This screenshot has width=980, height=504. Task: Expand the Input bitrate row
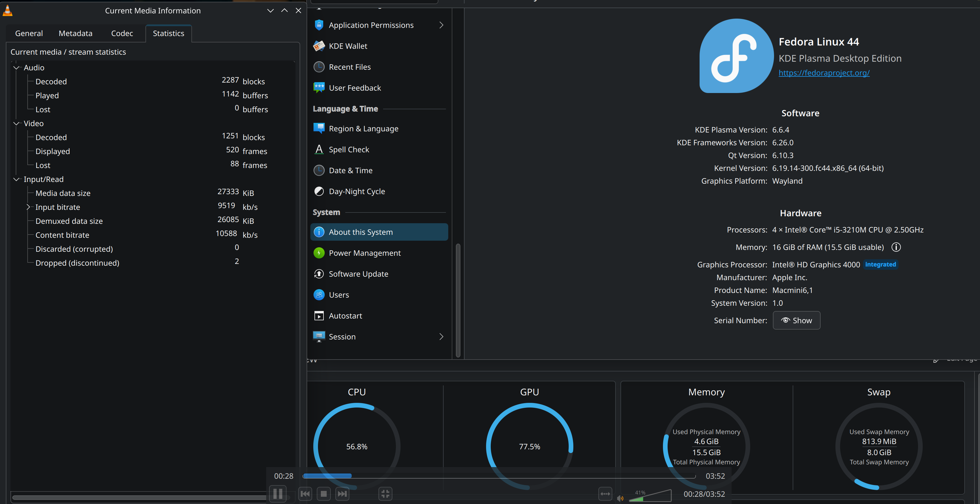tap(28, 207)
